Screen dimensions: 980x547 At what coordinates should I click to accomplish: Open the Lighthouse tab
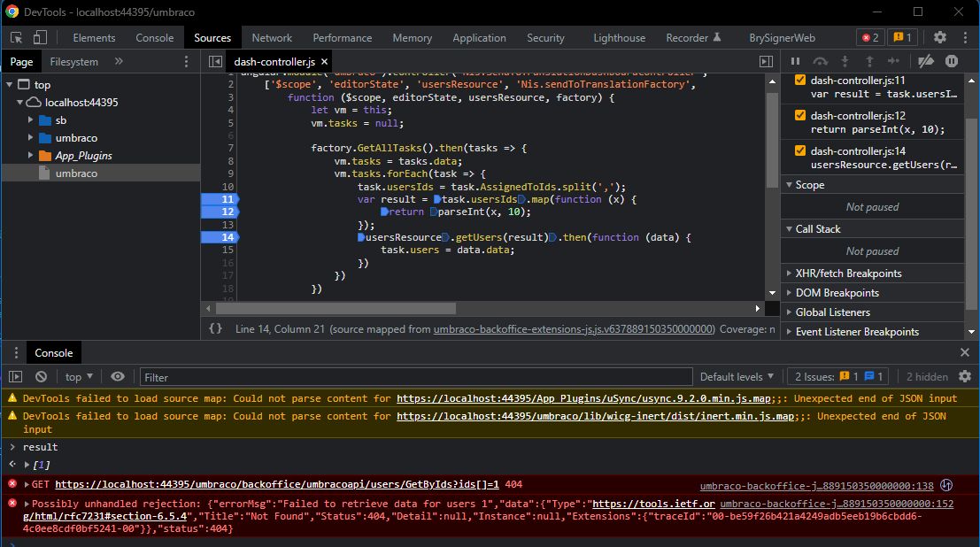click(x=620, y=37)
